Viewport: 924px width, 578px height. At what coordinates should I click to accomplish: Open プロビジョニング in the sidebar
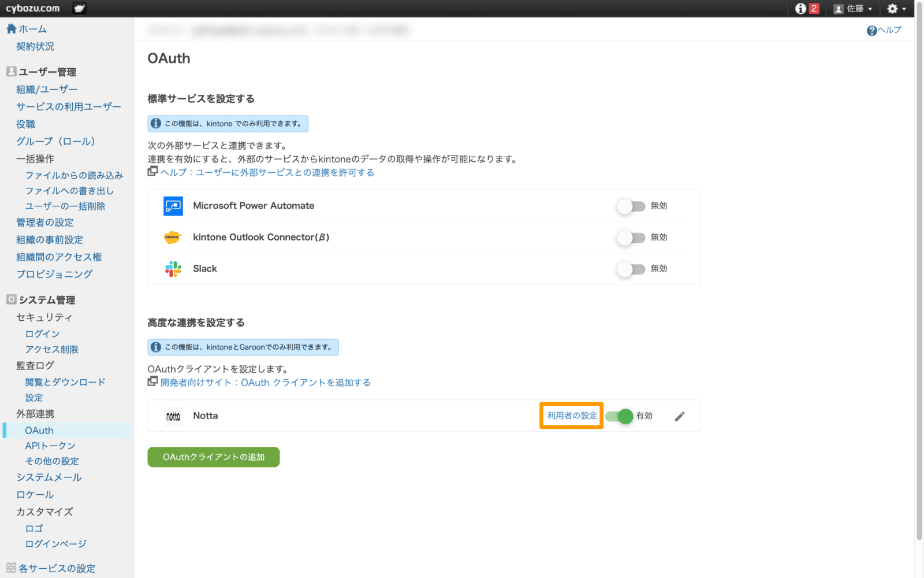[54, 275]
